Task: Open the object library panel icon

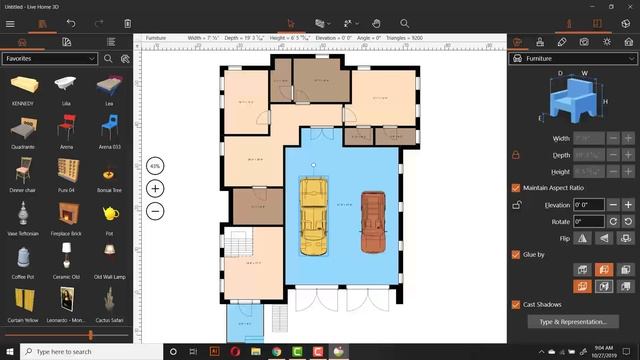Action: 42,24
